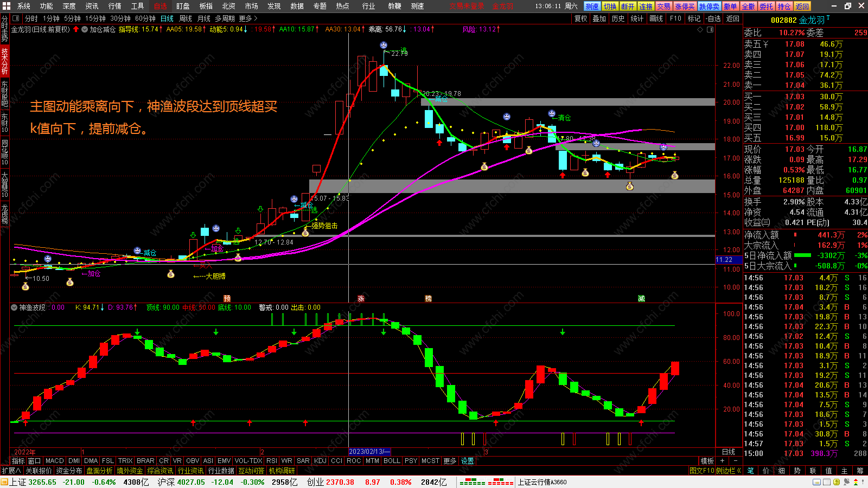Click the 创业 index value 2370.38
Image resolution: width=868 pixels, height=488 pixels.
pyautogui.click(x=340, y=482)
